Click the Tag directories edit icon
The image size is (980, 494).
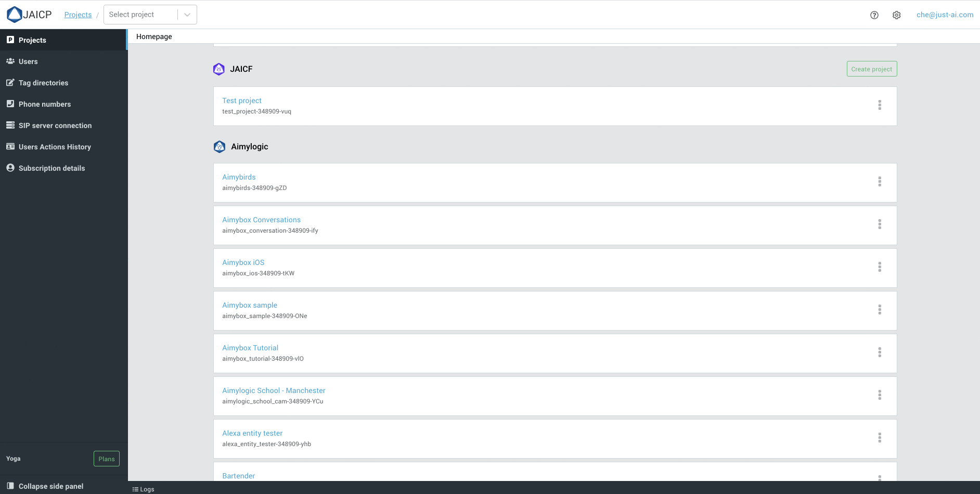(10, 82)
